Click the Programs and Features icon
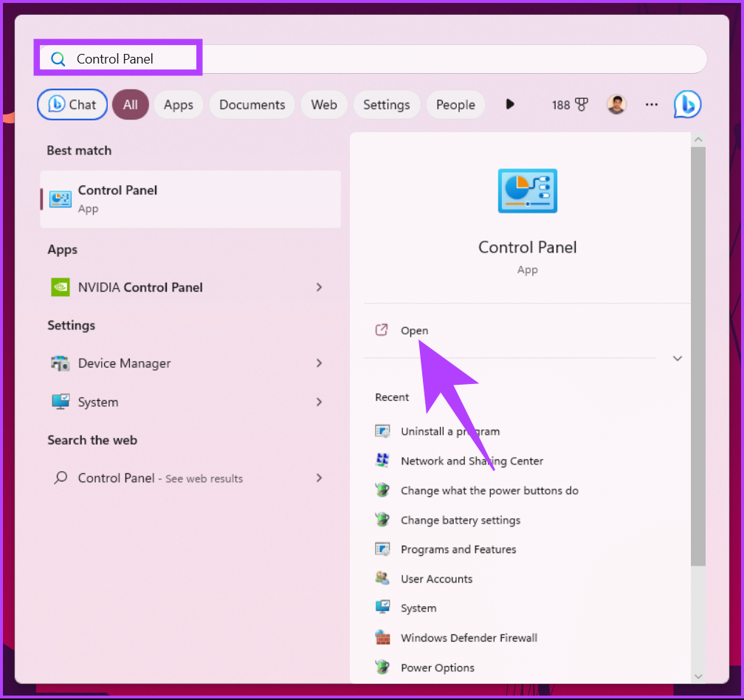Screen dimensions: 744x700 tap(382, 549)
